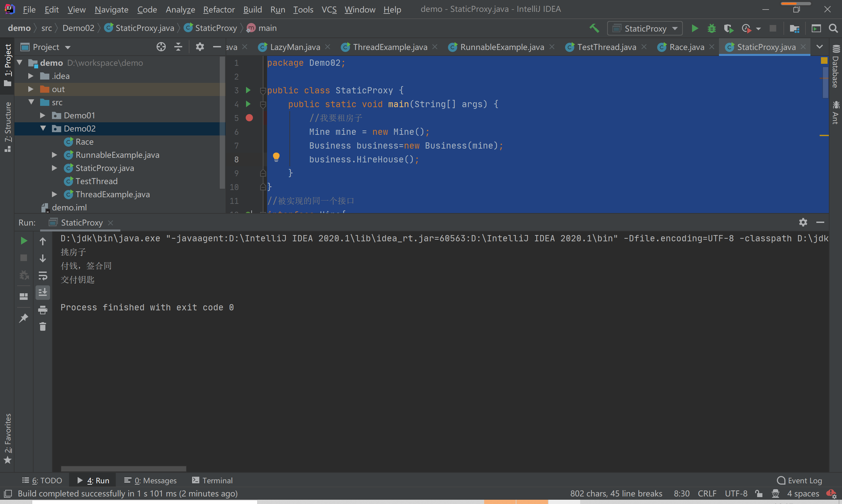This screenshot has width=842, height=504.
Task: Open the Terminal tool window tab
Action: coord(212,480)
